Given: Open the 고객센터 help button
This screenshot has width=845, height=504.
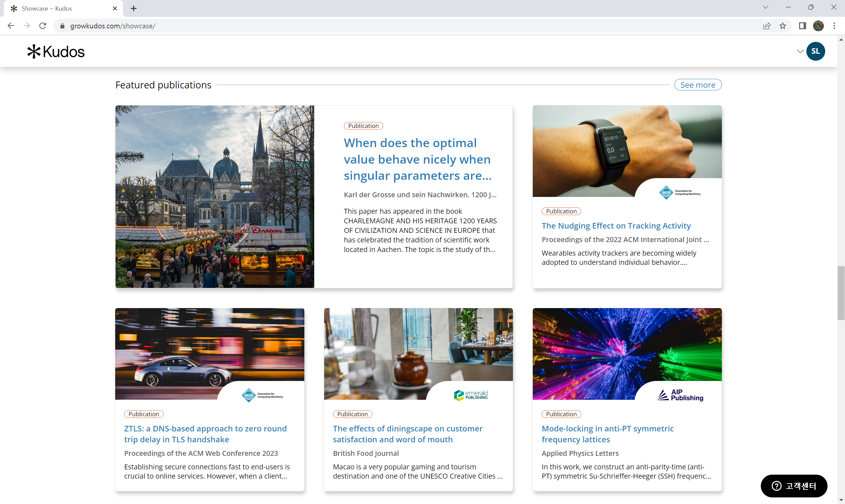Looking at the screenshot, I should [794, 486].
